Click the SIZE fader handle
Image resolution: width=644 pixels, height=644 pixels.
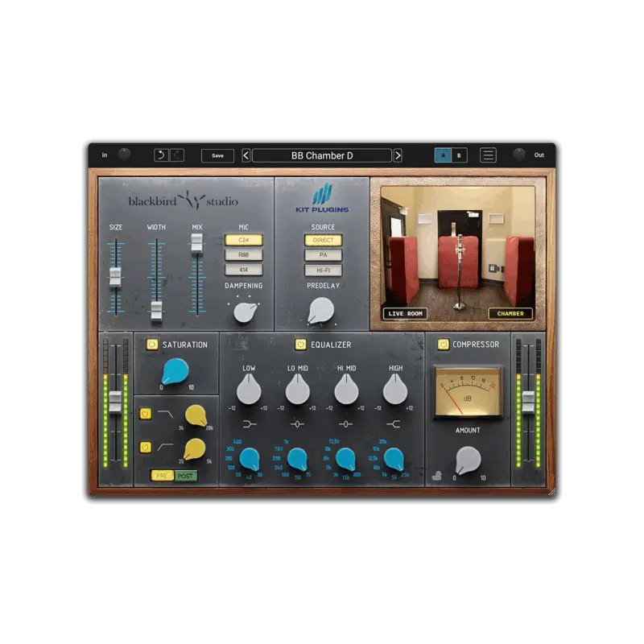(115, 276)
